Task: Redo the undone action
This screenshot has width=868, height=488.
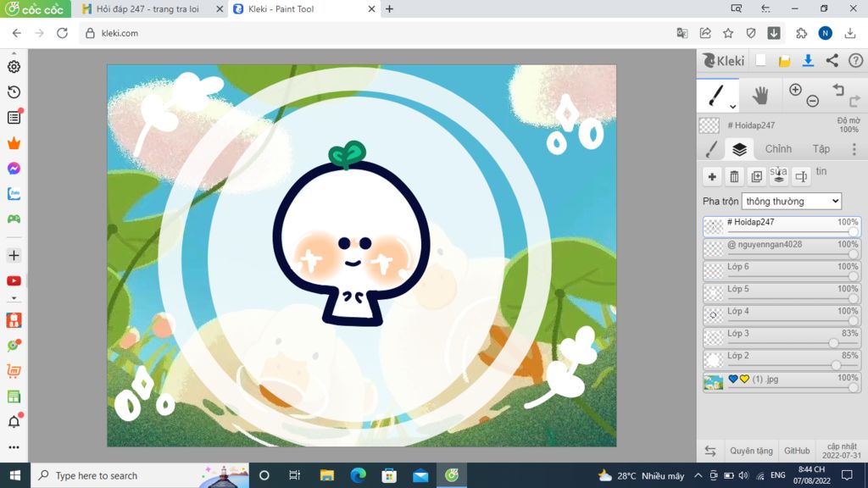Action: click(854, 101)
